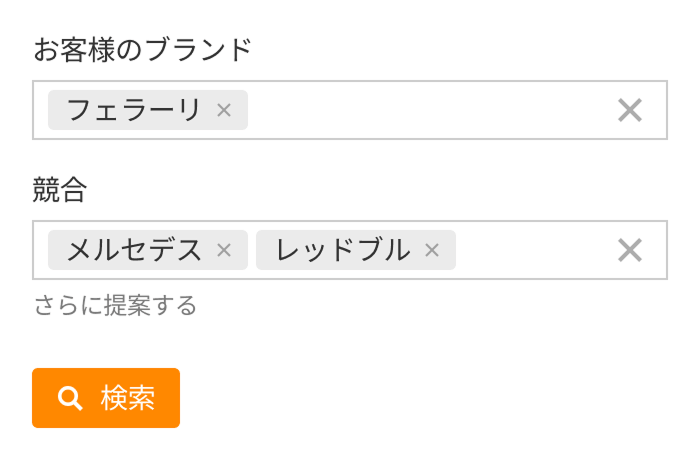Viewport: 700px width, 460px height.
Task: Select the メルセデス competitor chip
Action: [134, 250]
